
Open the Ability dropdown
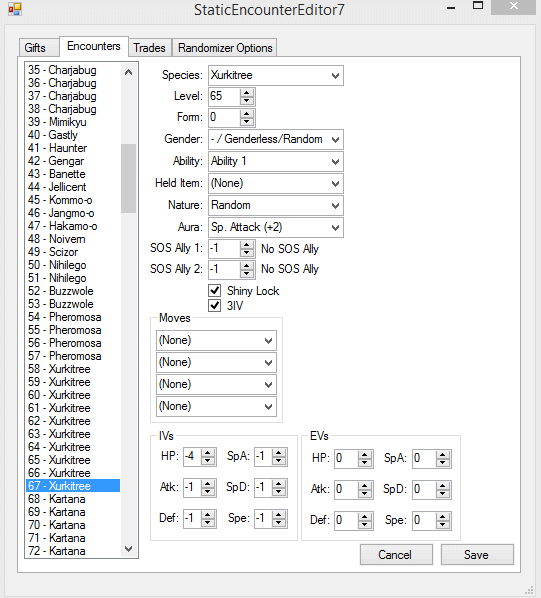(276, 162)
